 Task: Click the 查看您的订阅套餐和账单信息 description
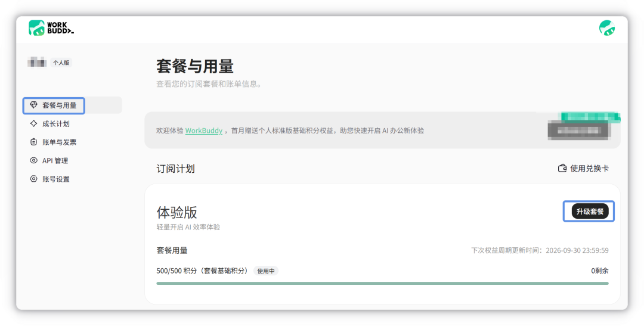click(209, 84)
